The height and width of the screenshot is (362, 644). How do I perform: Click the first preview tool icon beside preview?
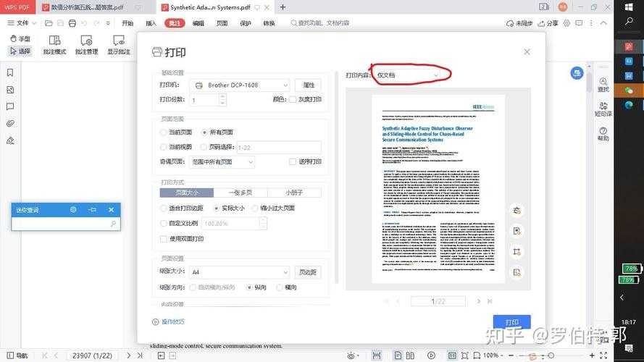(x=517, y=211)
